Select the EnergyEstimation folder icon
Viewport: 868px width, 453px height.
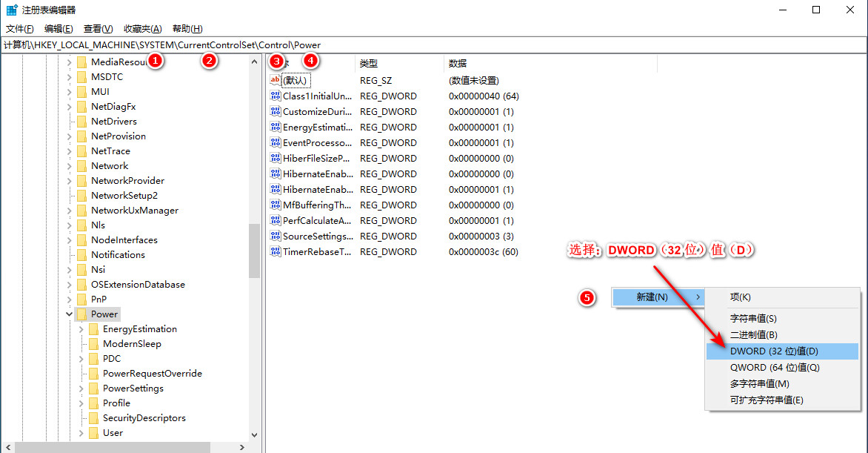pyautogui.click(x=93, y=329)
